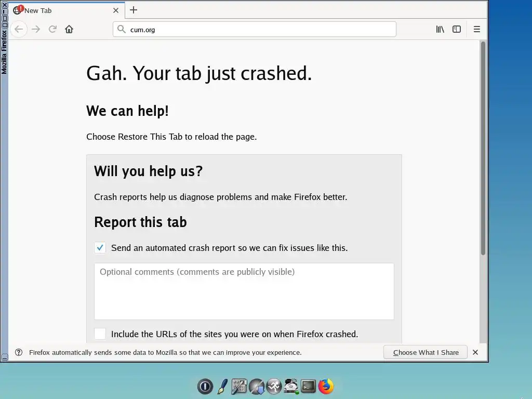Click the power button dock icon
Image resolution: width=532 pixels, height=399 pixels.
pyautogui.click(x=205, y=386)
